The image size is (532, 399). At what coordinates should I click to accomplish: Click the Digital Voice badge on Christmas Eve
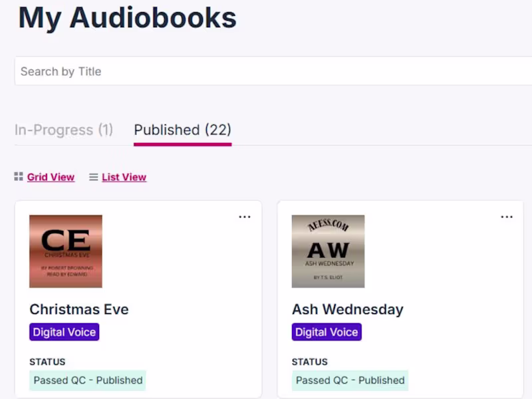click(x=64, y=332)
